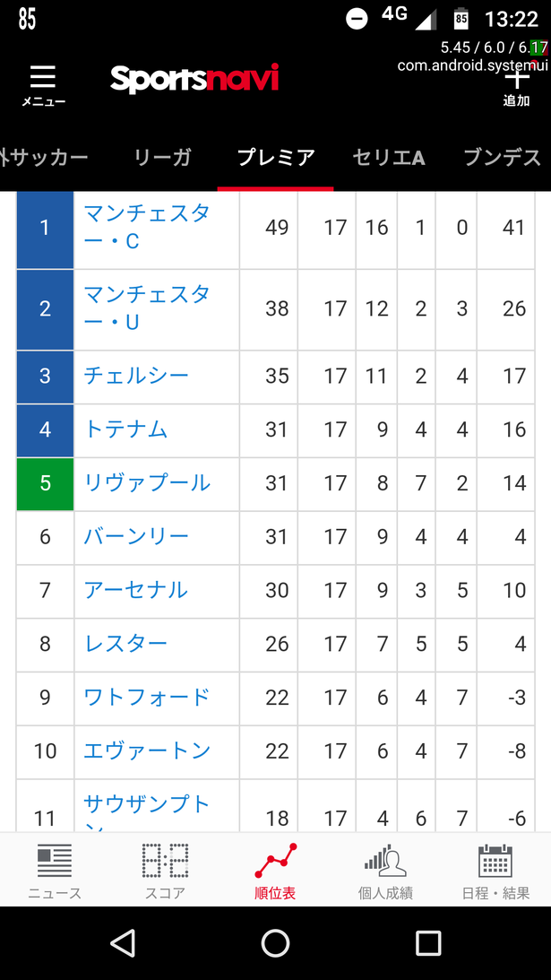Tap the Android back triangle button

click(x=123, y=942)
